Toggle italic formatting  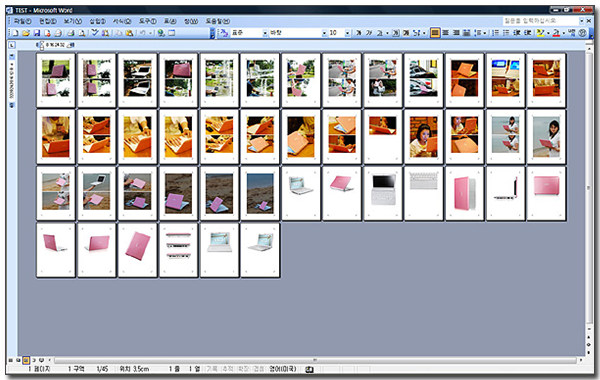(x=369, y=33)
